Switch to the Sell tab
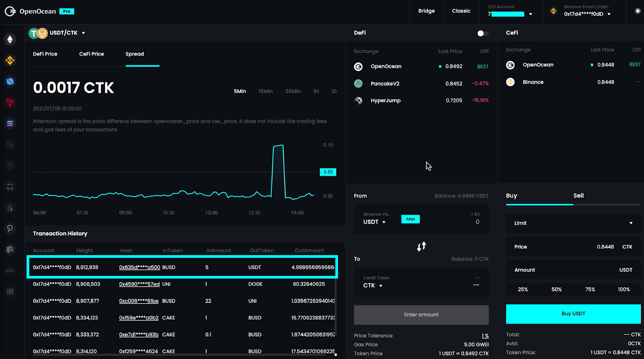This screenshot has width=644, height=359. pos(578,196)
